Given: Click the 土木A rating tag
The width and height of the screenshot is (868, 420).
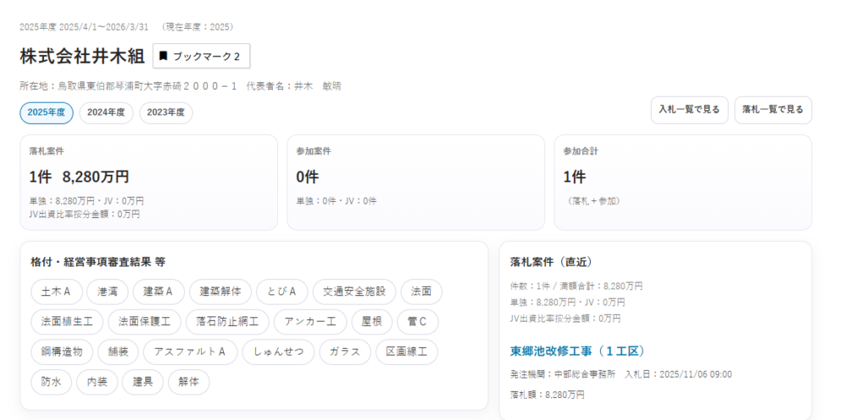Looking at the screenshot, I should coord(56,292).
